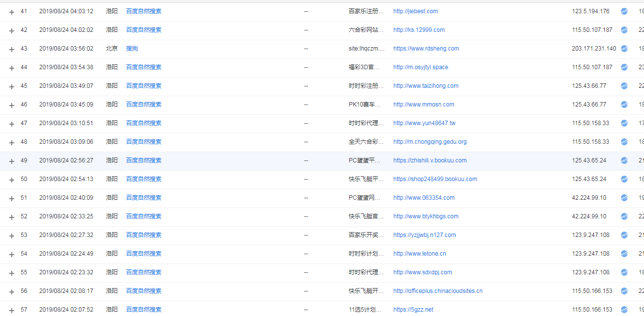Screen dimensions: 644x316
Task: Expand details of row 55
Action: 12,273
